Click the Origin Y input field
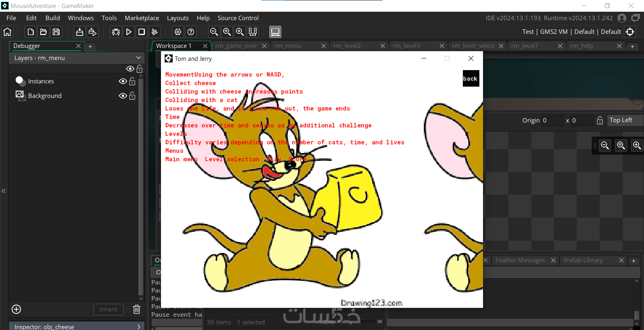Image resolution: width=644 pixels, height=330 pixels. (582, 120)
